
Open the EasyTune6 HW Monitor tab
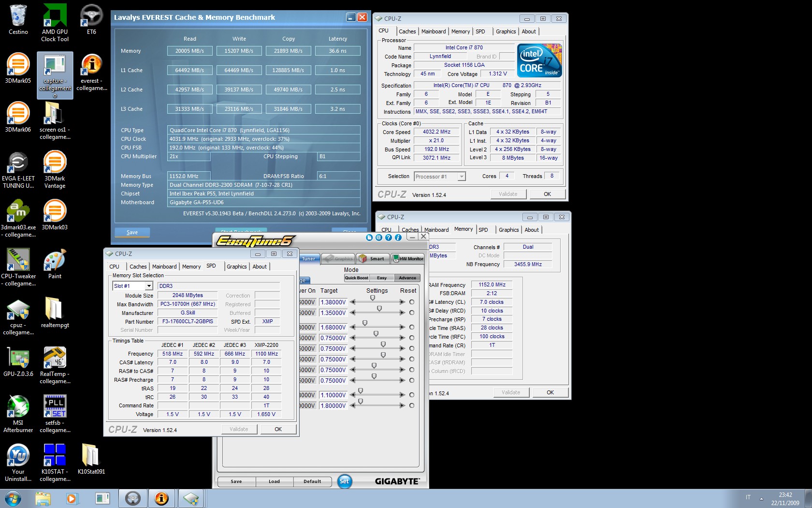407,258
